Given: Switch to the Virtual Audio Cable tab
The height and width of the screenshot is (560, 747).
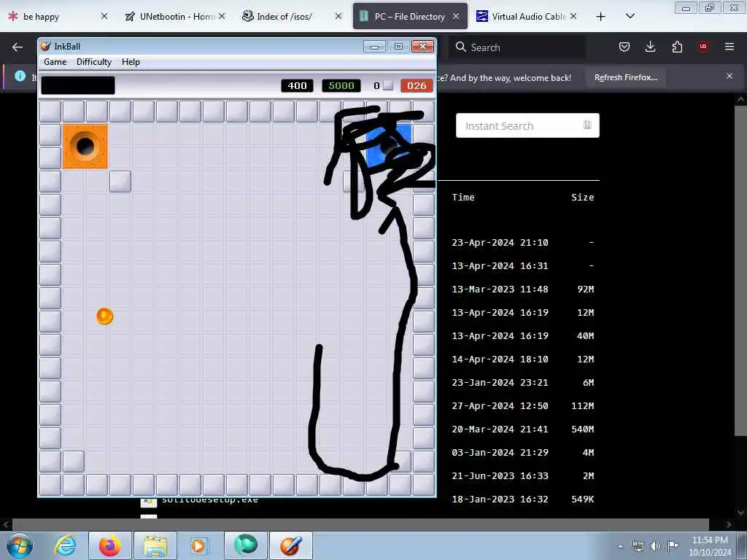Looking at the screenshot, I should (528, 17).
